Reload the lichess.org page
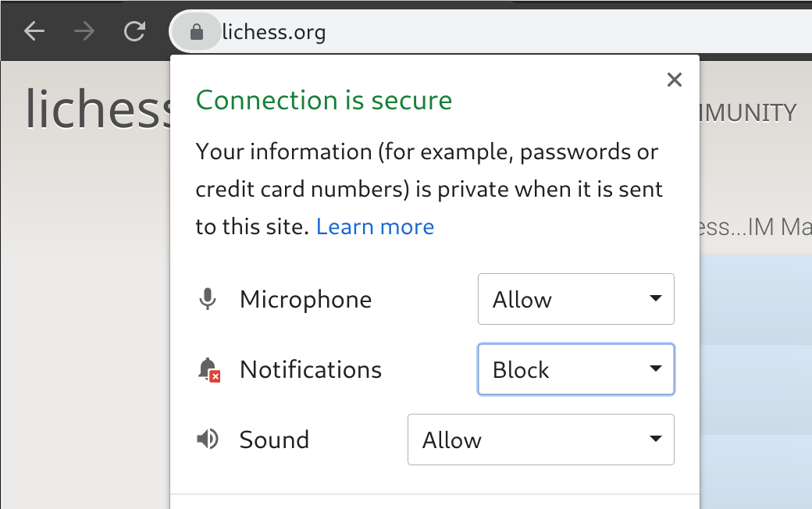 (x=135, y=32)
